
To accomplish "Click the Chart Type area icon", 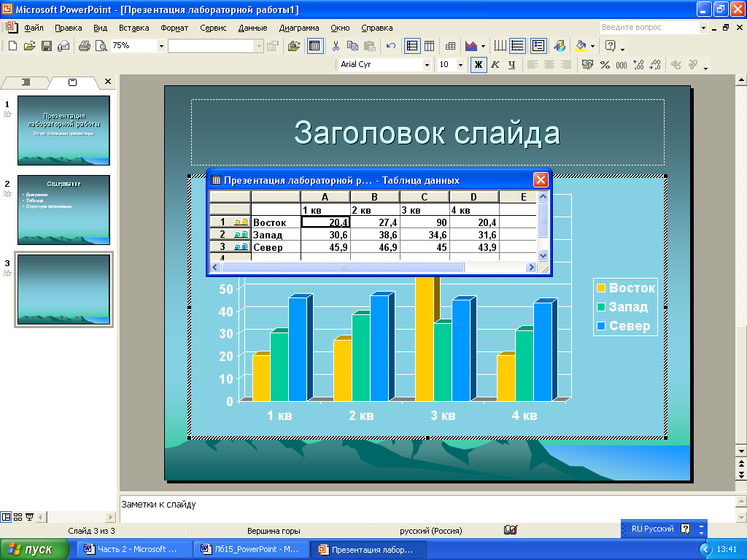I will point(471,46).
